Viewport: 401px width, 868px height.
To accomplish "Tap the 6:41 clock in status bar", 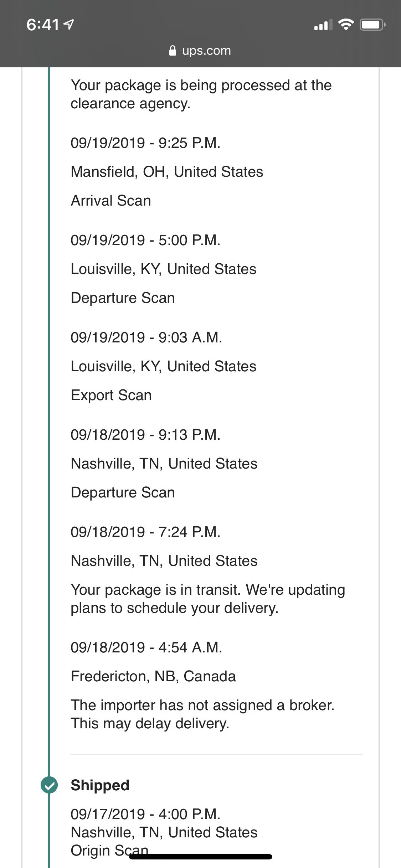I will tap(43, 25).
